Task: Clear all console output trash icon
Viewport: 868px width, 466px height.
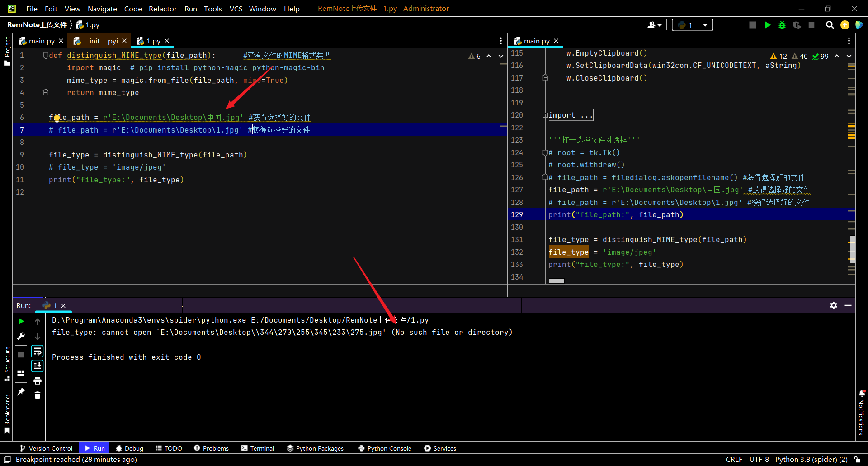Action: tap(38, 395)
